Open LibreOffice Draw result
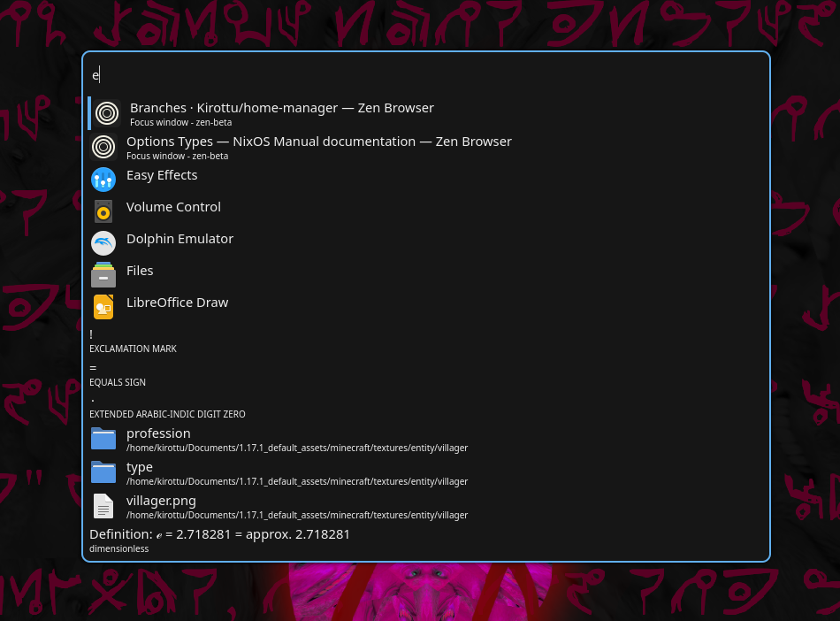 426,307
